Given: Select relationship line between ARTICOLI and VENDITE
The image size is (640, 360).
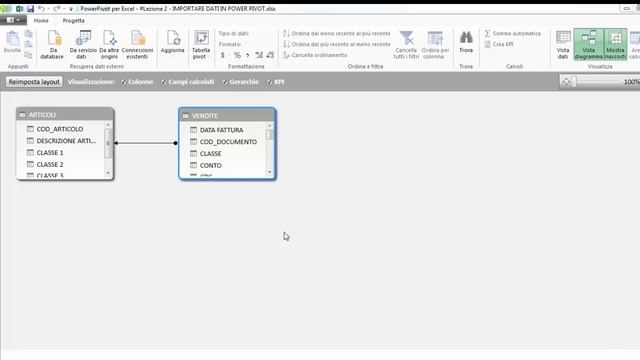Looking at the screenshot, I should click(x=146, y=143).
